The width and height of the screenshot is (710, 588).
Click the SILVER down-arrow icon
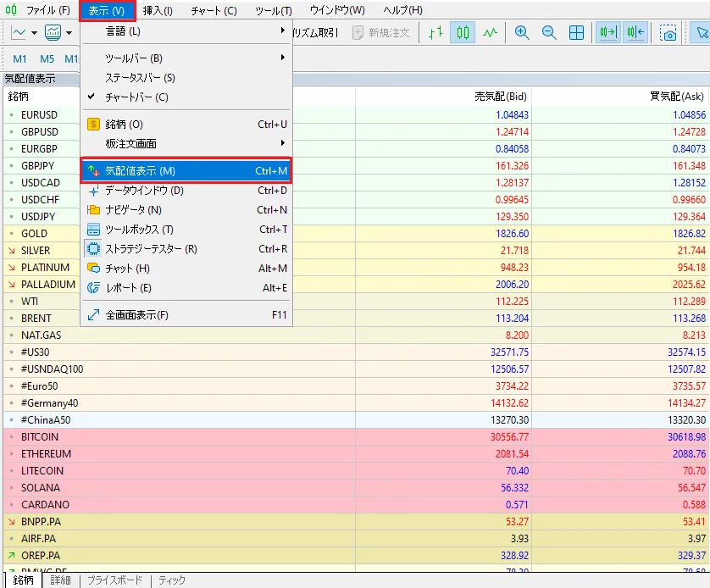click(12, 251)
